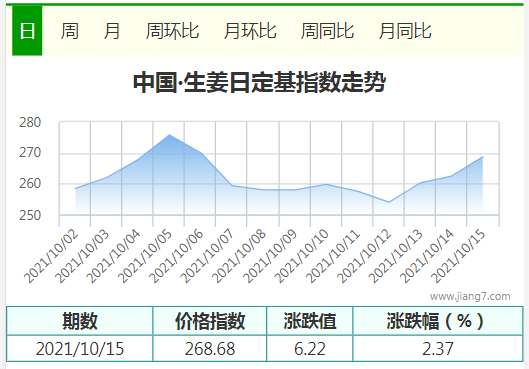
Task: Click the 2021/10/09 x-axis date label
Action: click(270, 256)
